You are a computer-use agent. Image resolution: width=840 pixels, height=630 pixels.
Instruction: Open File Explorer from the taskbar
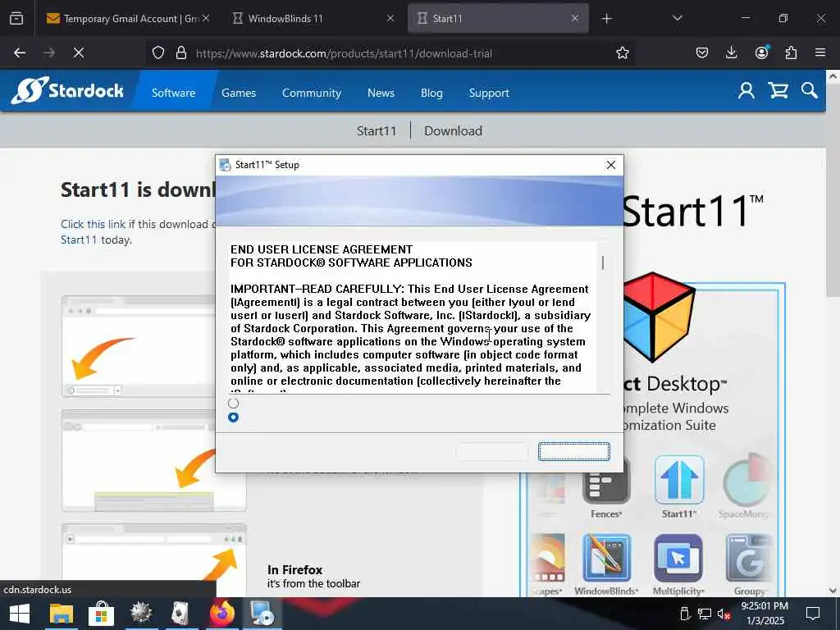coord(61,614)
